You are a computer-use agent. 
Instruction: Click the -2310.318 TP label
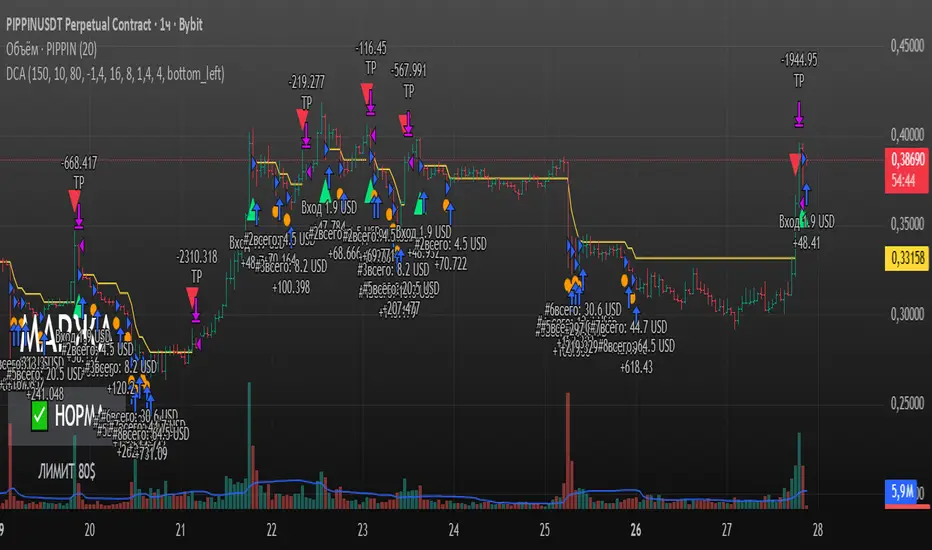point(197,266)
